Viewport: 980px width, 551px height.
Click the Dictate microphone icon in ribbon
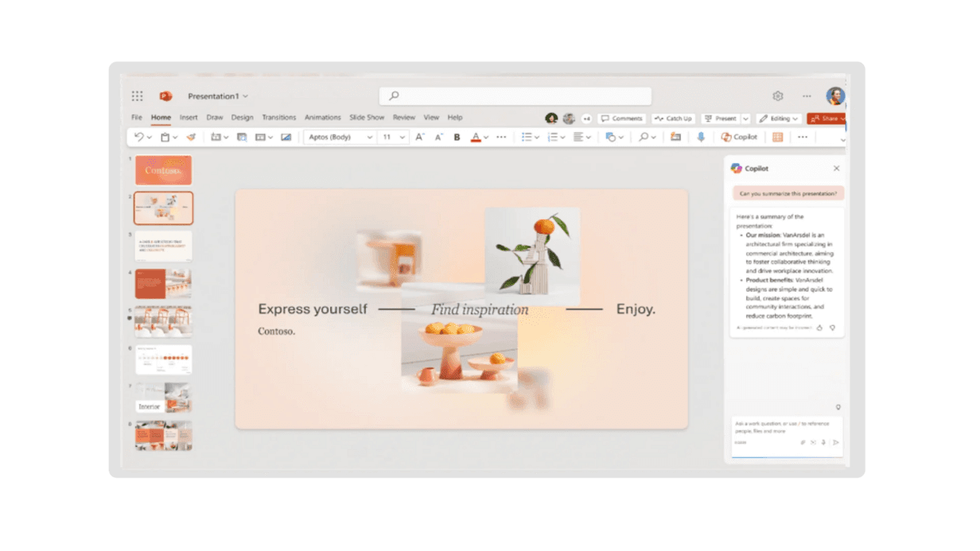701,138
